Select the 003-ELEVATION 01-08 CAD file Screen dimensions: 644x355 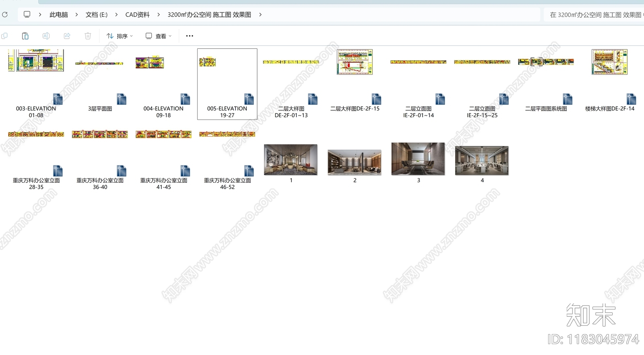tap(36, 84)
